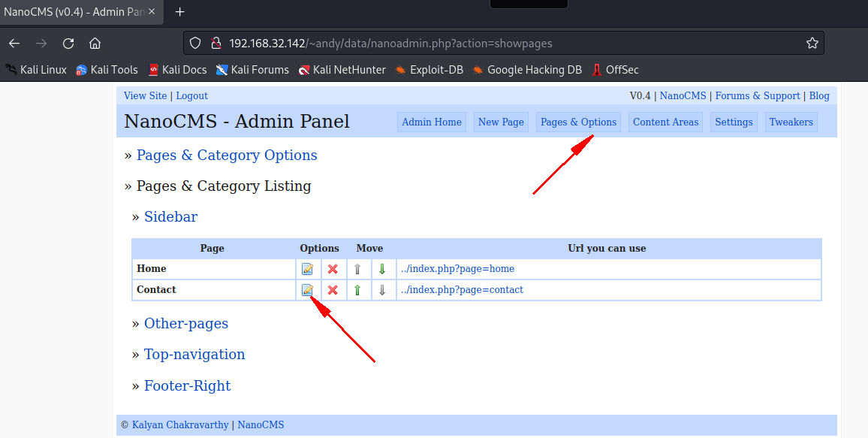Expand Footer-Right category
This screenshot has height=438, width=868.
(187, 386)
